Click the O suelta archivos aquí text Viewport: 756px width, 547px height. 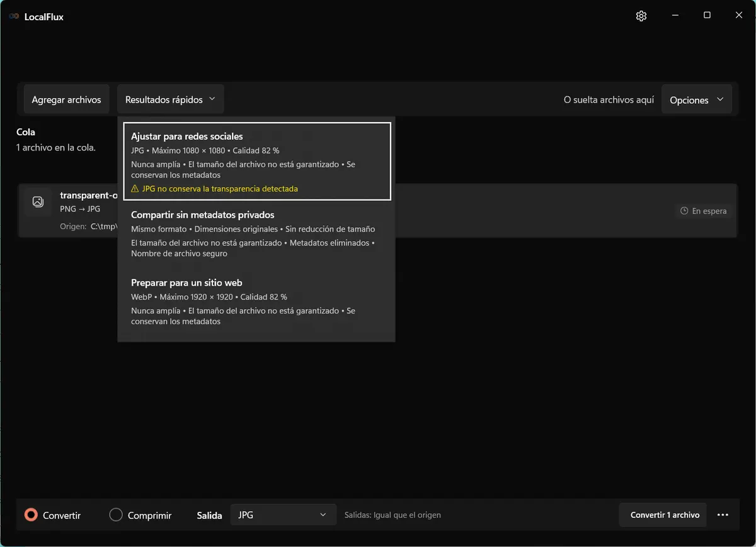click(x=609, y=100)
